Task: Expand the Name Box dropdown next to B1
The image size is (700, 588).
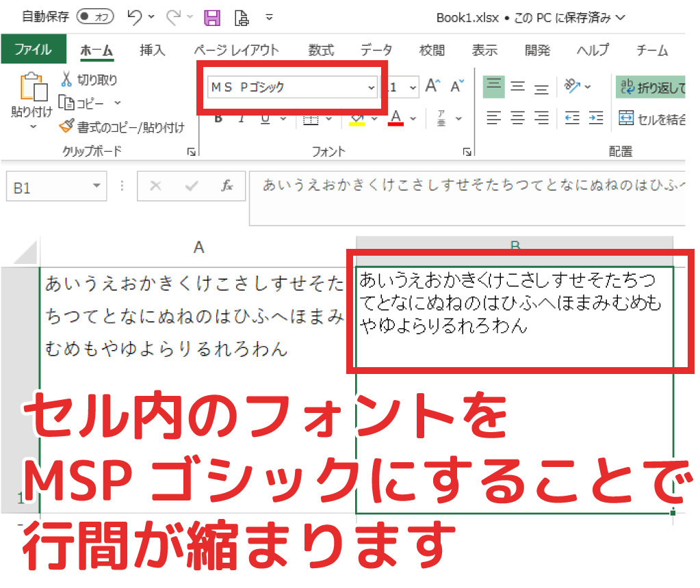Action: (96, 186)
